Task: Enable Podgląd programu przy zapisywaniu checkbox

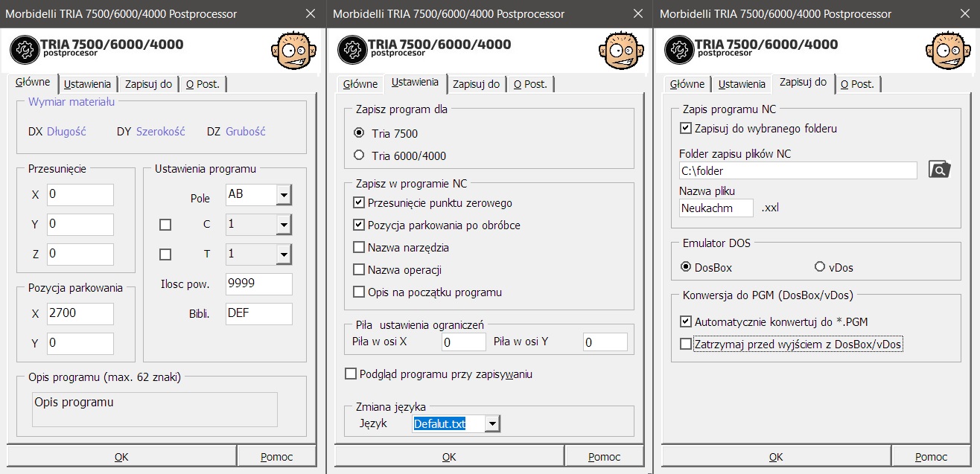Action: click(x=351, y=374)
